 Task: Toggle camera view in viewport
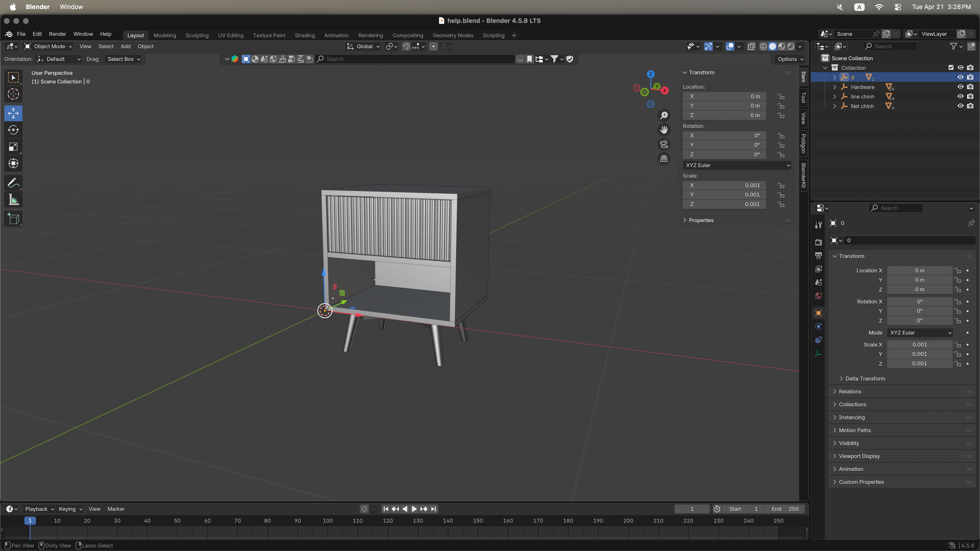click(x=664, y=144)
